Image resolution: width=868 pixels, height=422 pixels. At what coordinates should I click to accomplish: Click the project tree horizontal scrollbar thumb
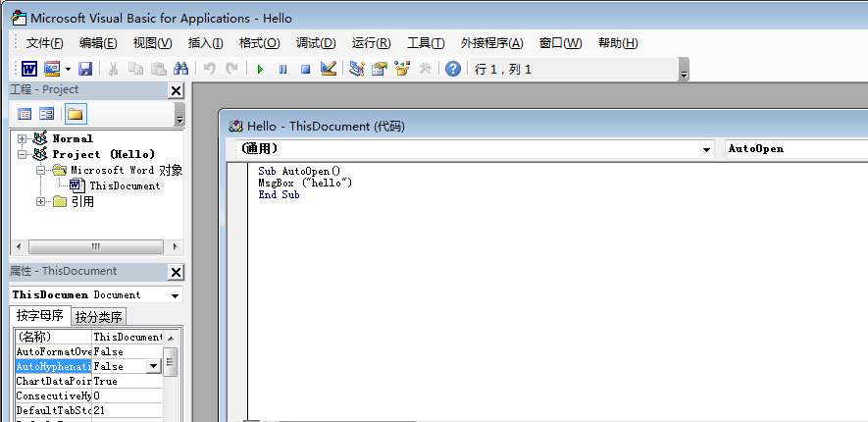point(96,246)
